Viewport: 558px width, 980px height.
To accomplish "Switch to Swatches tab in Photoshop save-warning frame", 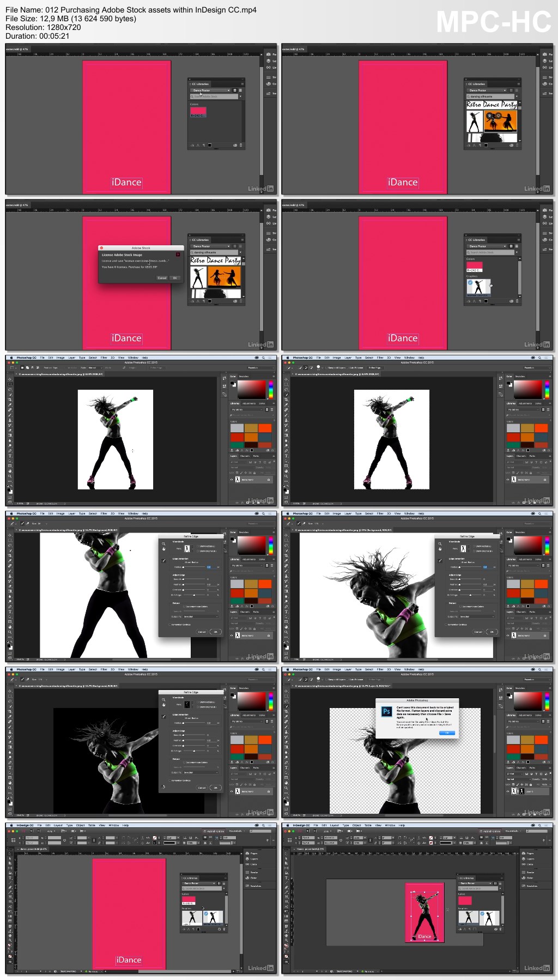I will tap(520, 688).
